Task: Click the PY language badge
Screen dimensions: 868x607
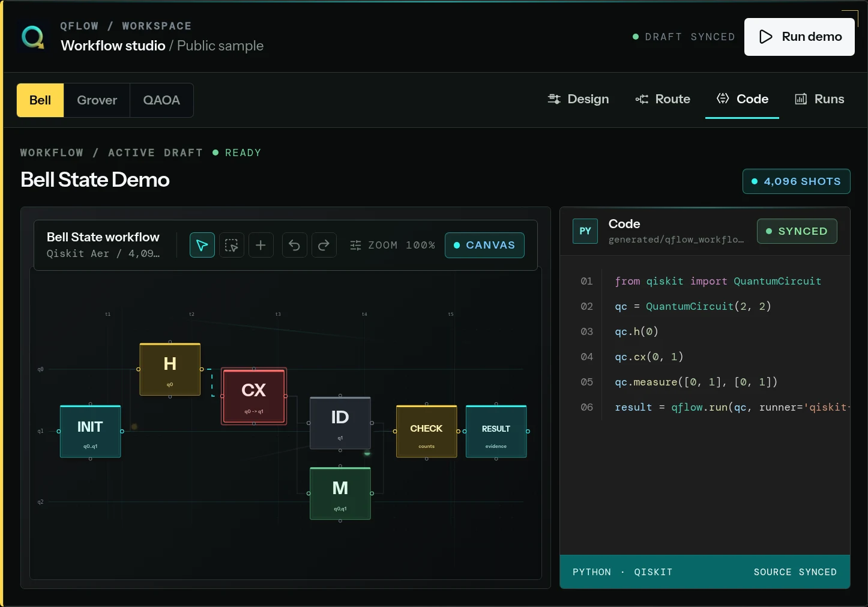Action: pos(585,231)
